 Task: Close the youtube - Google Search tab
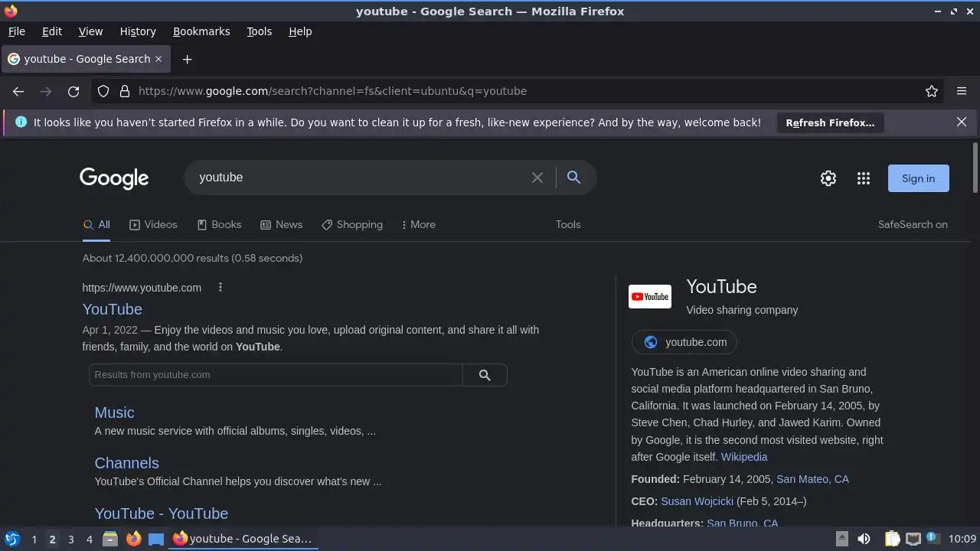tap(158, 59)
